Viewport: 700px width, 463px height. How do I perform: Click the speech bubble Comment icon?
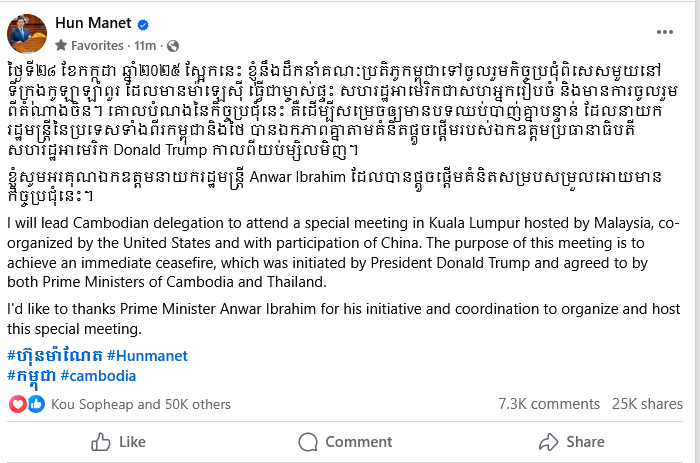[307, 441]
